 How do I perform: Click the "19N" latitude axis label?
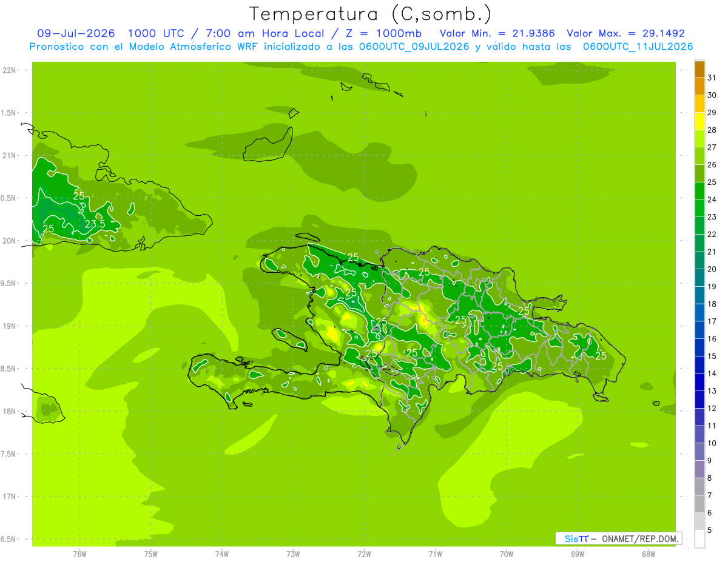coord(9,326)
